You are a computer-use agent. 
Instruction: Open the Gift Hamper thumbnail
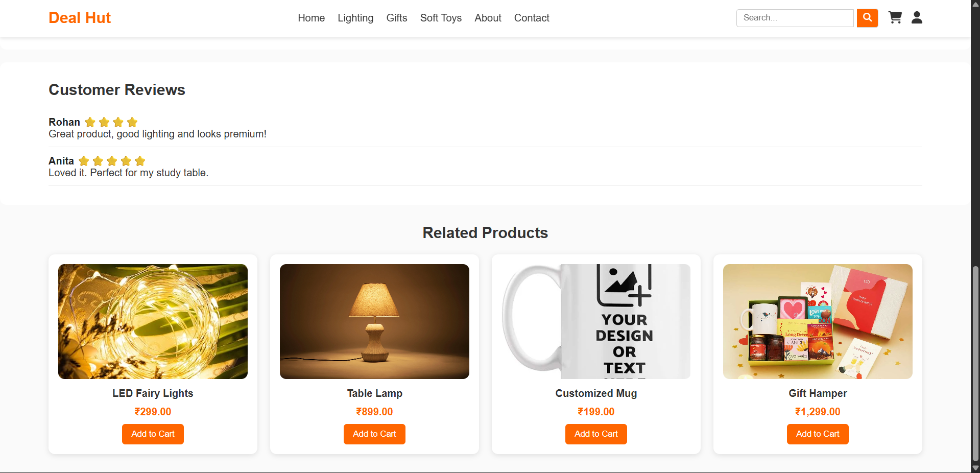coord(818,321)
